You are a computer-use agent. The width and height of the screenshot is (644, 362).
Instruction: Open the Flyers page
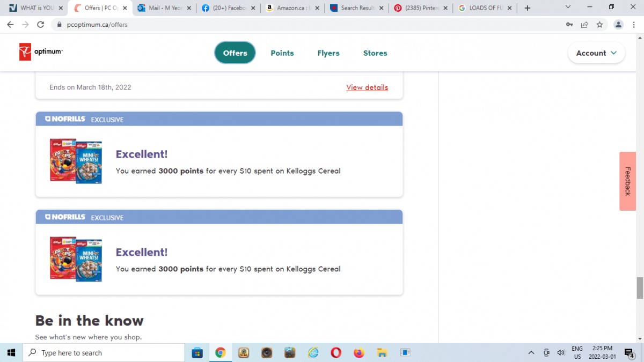[x=328, y=53]
